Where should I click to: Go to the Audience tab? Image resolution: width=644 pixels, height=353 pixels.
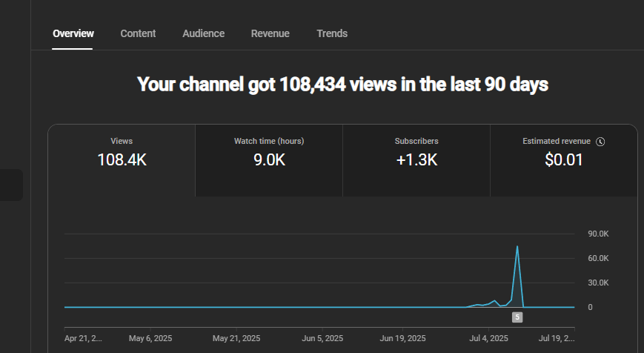[x=203, y=33]
